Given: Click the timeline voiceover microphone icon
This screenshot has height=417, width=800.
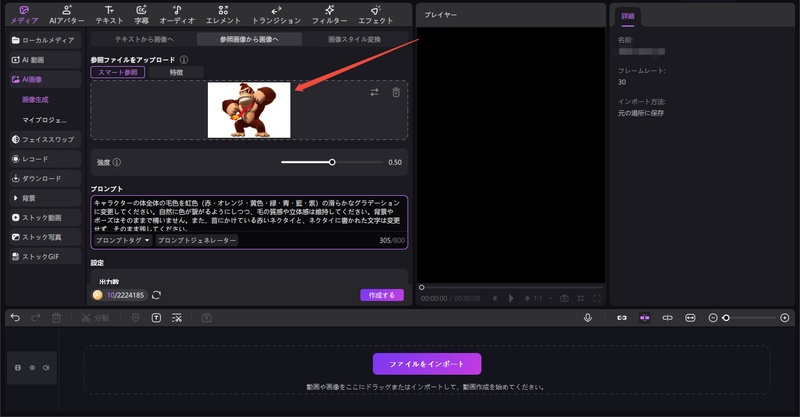Looking at the screenshot, I should coord(588,317).
